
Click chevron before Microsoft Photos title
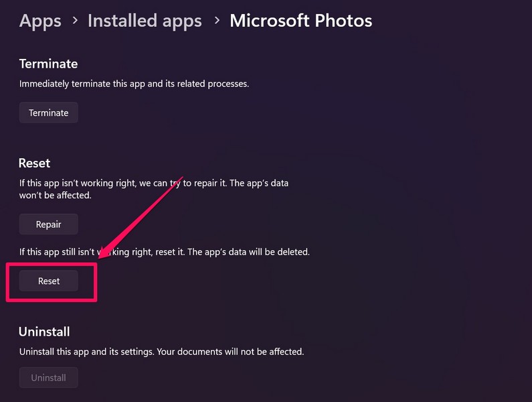[217, 21]
